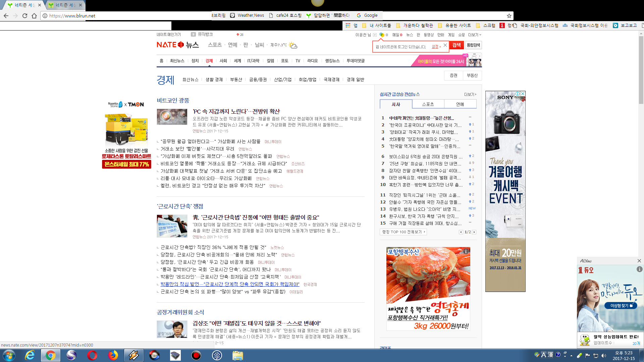Toggle the Hanja 漢 IME button
Viewport: 644px width, 362px height.
point(550,355)
